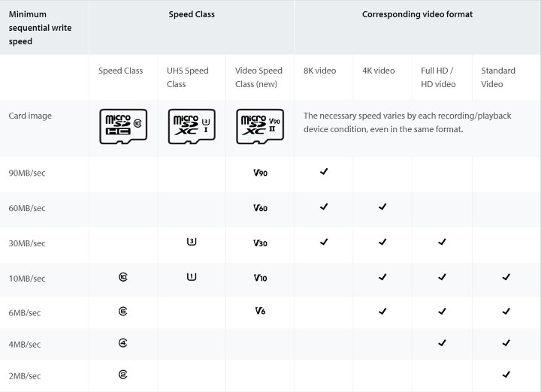Click the Class 2 speed class symbol
The width and height of the screenshot is (541, 392).
coord(122,374)
